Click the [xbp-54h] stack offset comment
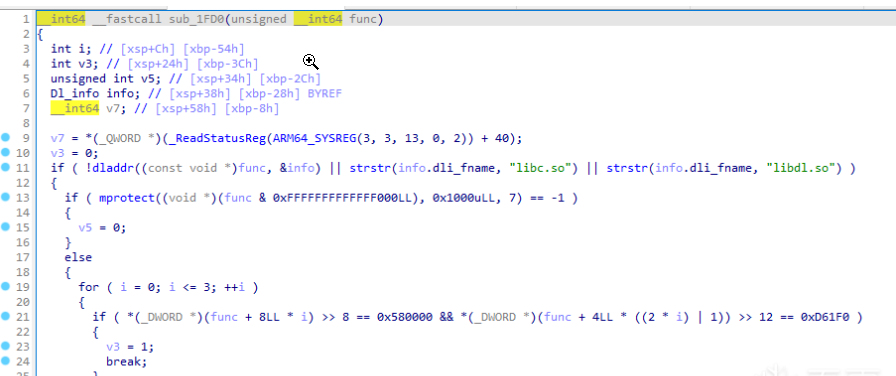 click(214, 49)
